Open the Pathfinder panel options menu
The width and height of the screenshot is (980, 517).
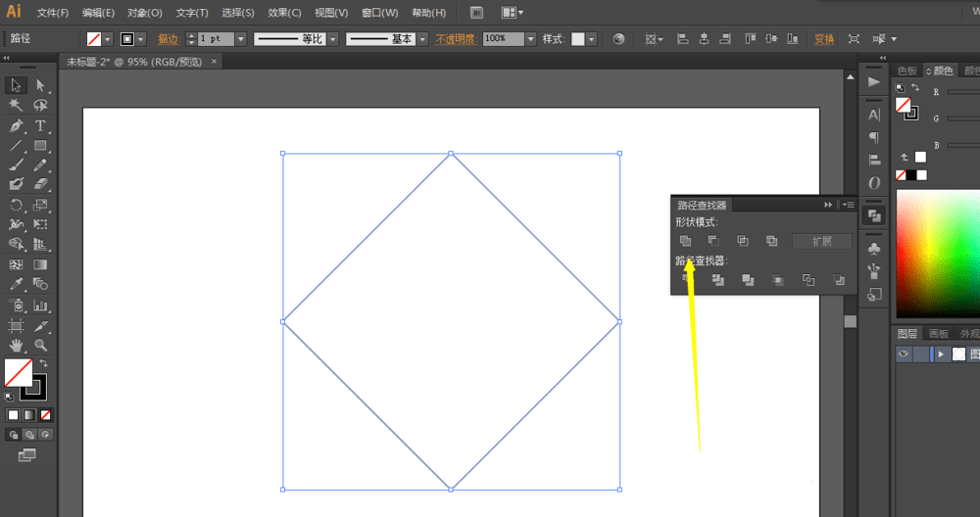849,205
